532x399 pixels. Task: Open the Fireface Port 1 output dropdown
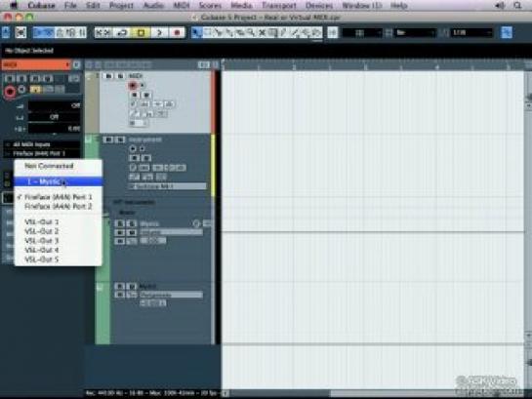pos(42,153)
